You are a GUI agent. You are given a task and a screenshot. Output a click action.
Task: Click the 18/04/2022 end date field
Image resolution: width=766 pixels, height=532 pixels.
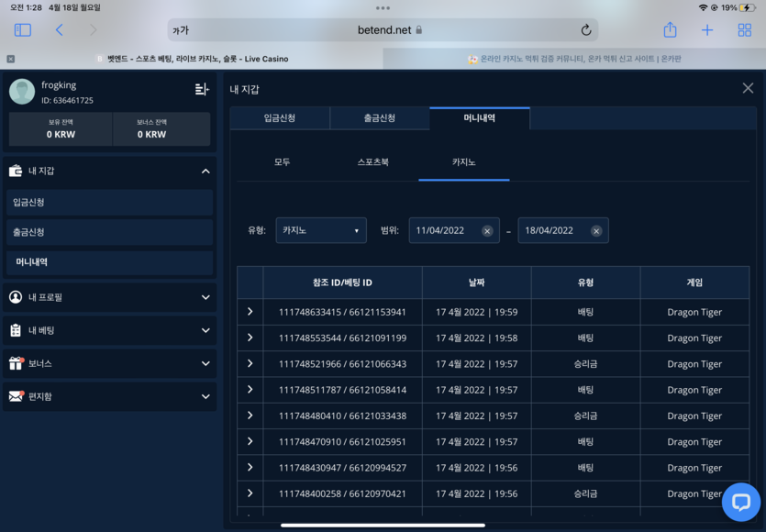(562, 230)
